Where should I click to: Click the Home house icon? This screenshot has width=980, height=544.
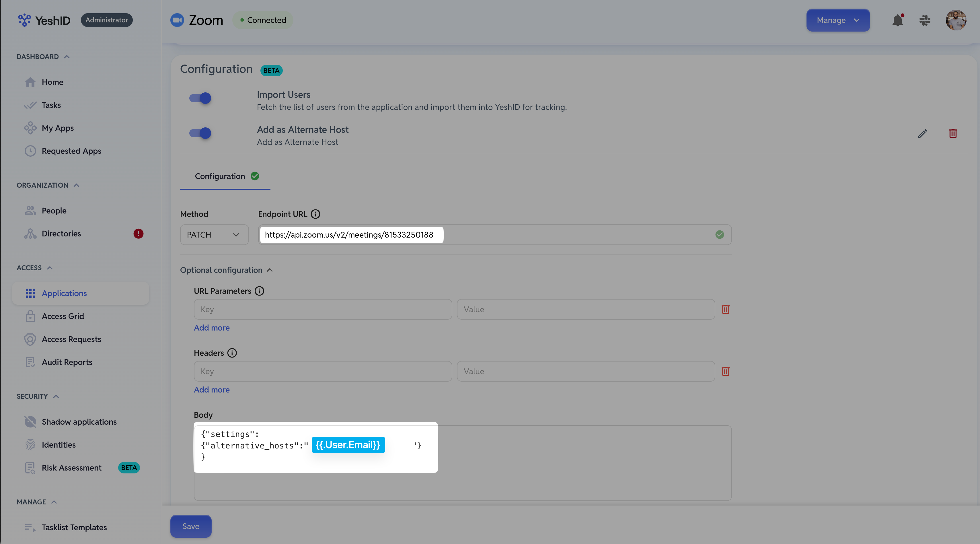[x=30, y=82]
